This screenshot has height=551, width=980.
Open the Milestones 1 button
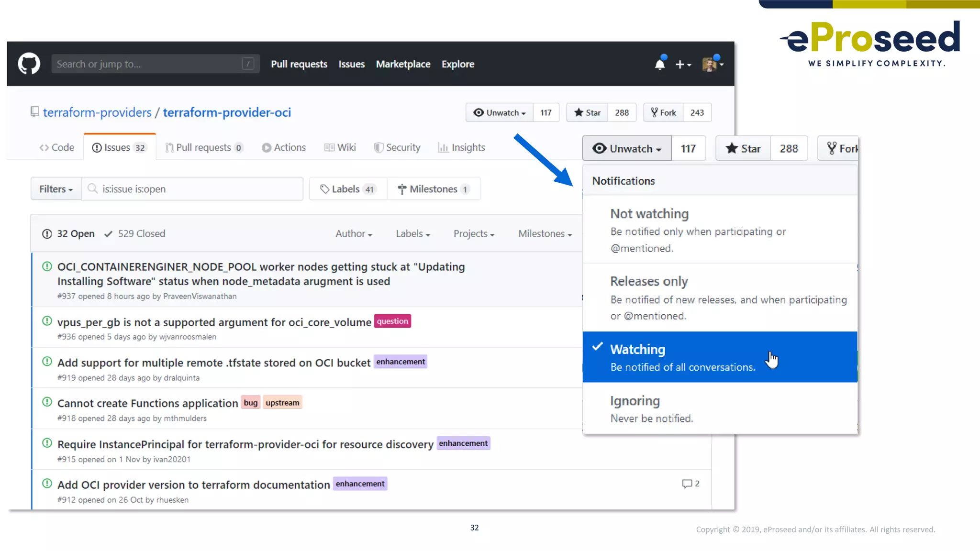click(x=434, y=189)
